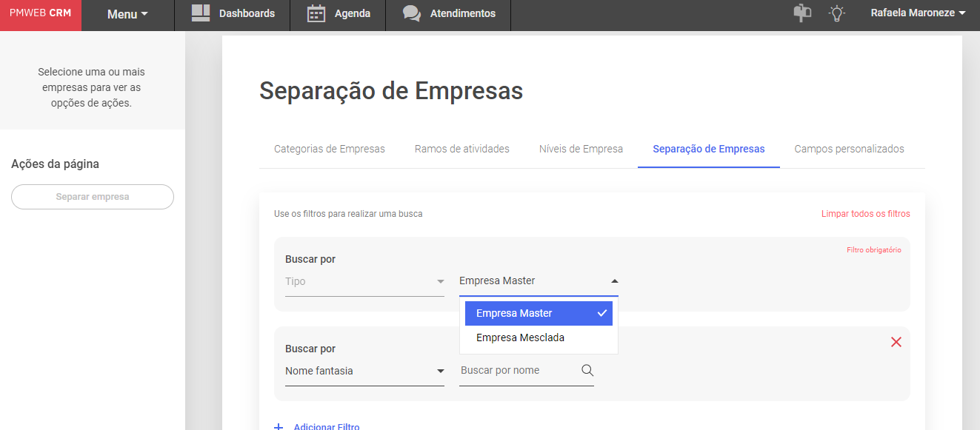980x430 pixels.
Task: Collapse the Empresa Master dropdown field
Action: [539, 281]
